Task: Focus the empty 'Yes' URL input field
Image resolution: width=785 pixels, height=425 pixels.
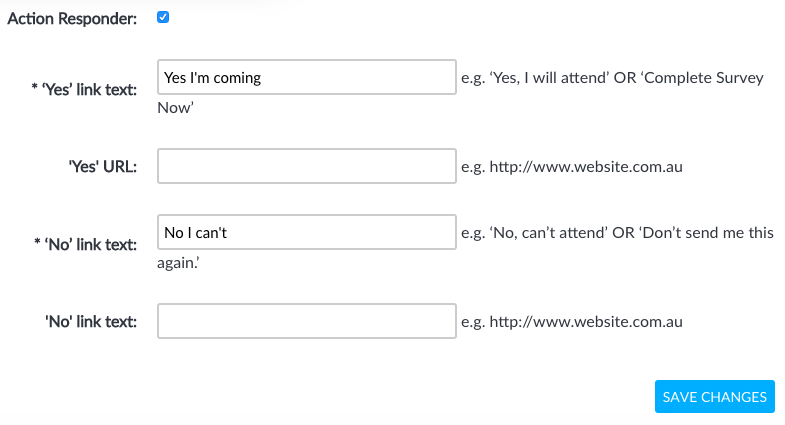Action: pos(306,167)
